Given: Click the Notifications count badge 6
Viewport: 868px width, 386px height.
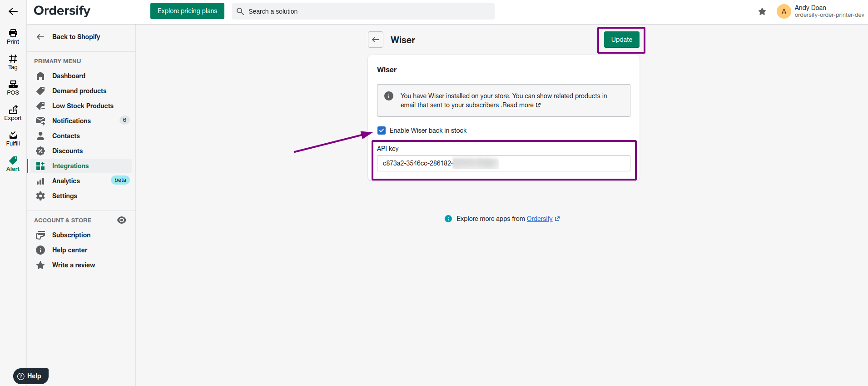Looking at the screenshot, I should pyautogui.click(x=124, y=120).
